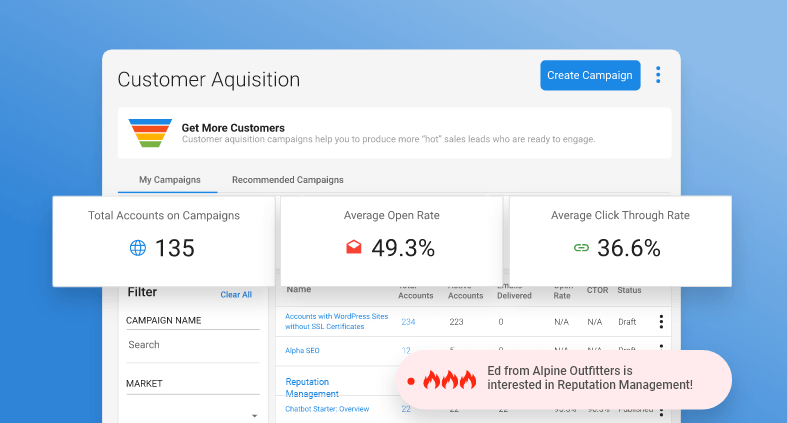Click the globe icon beside 135

tap(138, 248)
